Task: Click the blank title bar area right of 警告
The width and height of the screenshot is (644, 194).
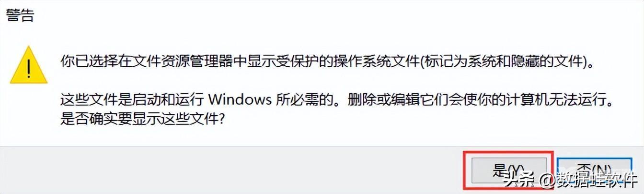Action: tap(335, 15)
